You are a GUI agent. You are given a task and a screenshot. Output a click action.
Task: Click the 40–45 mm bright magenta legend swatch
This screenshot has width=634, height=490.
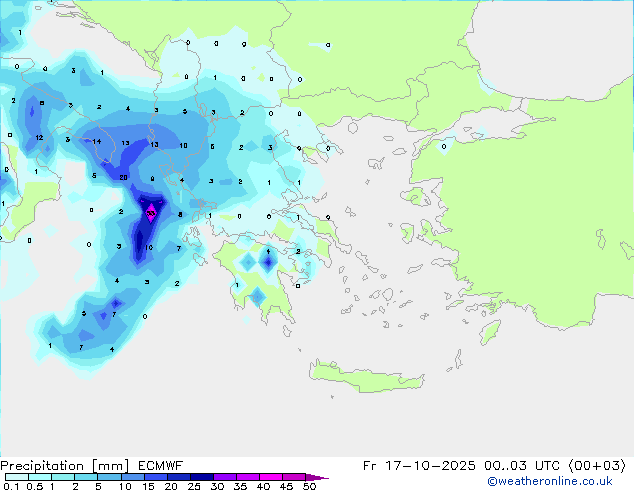pos(271,477)
